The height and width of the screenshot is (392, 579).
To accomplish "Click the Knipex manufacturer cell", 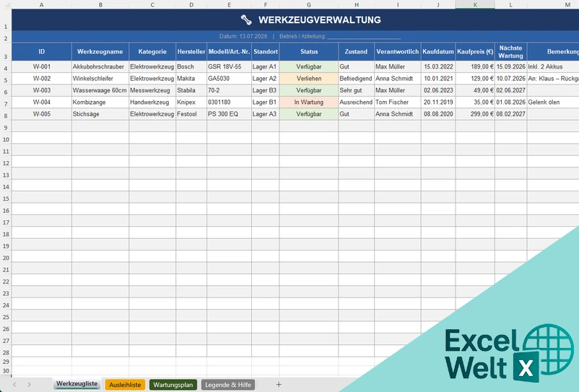I will tap(191, 103).
